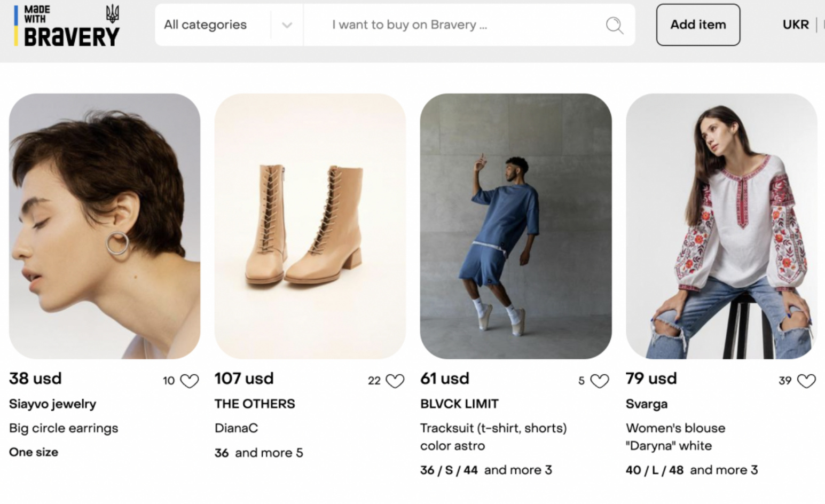Image resolution: width=825 pixels, height=504 pixels.
Task: Open the blue tracksuit product photo
Action: (x=516, y=226)
